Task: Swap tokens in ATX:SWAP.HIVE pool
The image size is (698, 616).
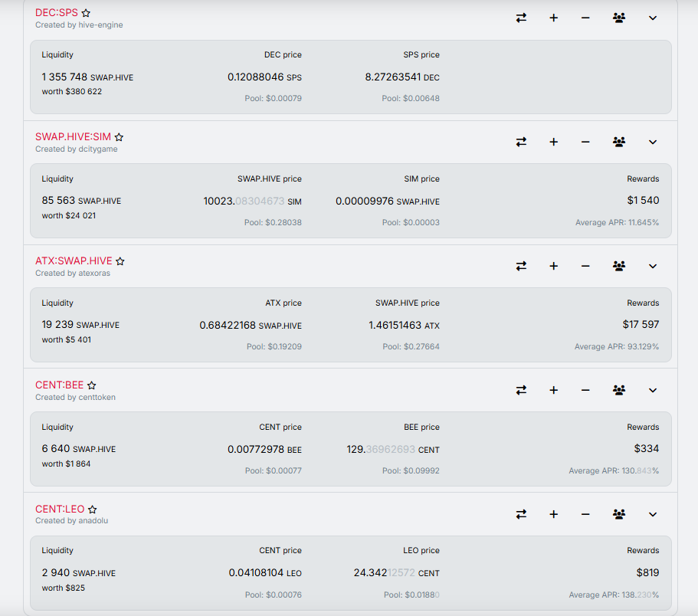Action: [x=521, y=266]
